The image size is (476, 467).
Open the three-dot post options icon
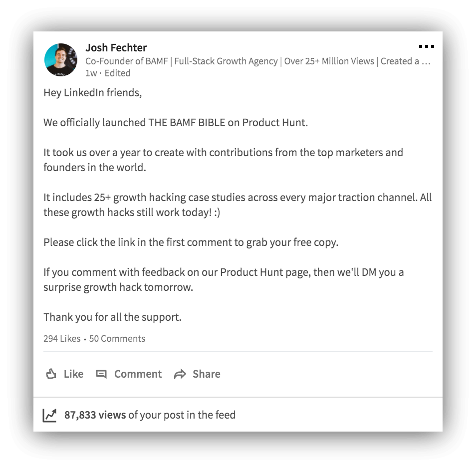427,46
